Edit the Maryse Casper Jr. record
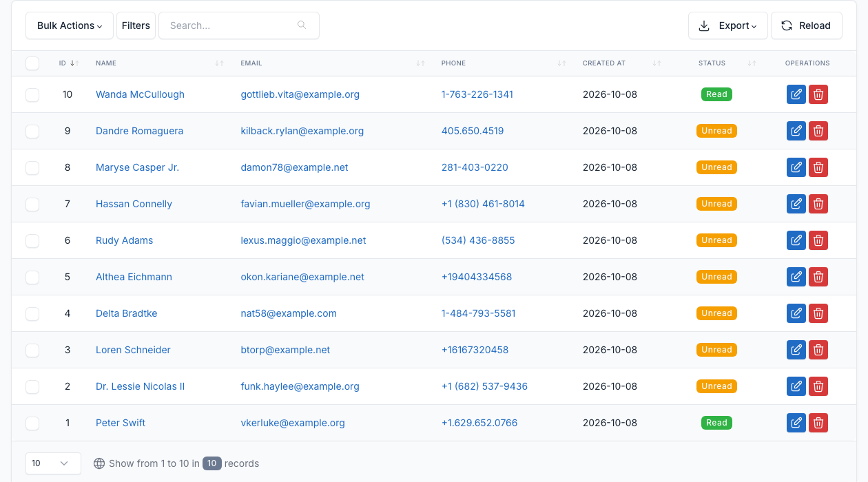 pyautogui.click(x=796, y=167)
